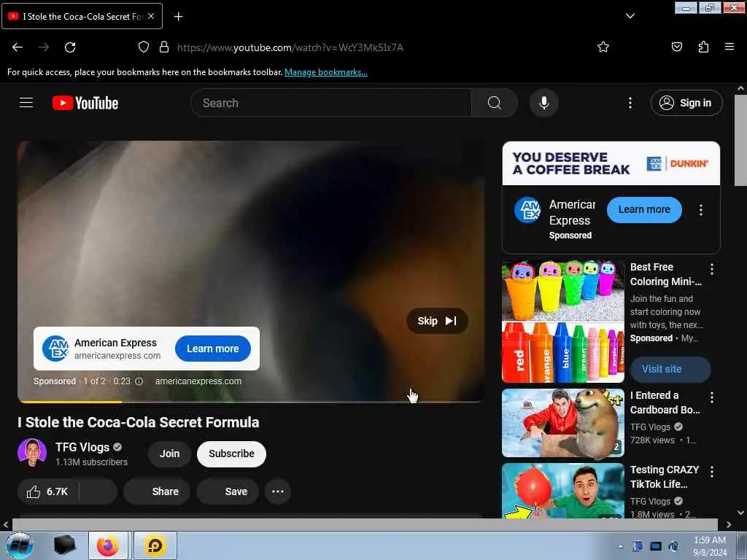Go to YouTube home via logo
The image size is (747, 560).
click(x=85, y=103)
